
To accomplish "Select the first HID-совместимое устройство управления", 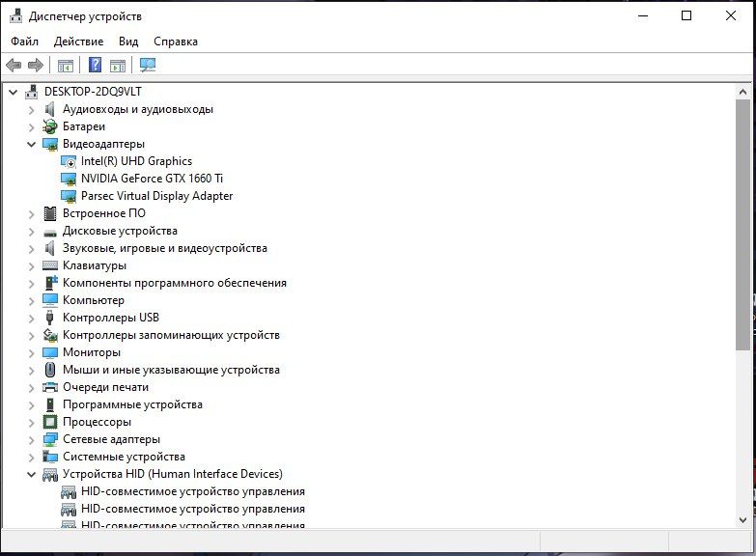I will pos(193,491).
